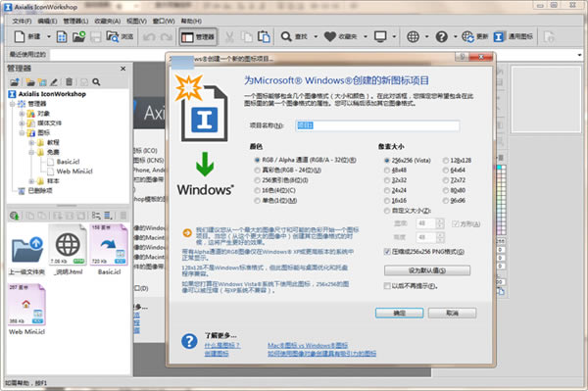Open the File menu
Viewport: 588px width, 391px height.
(23, 21)
